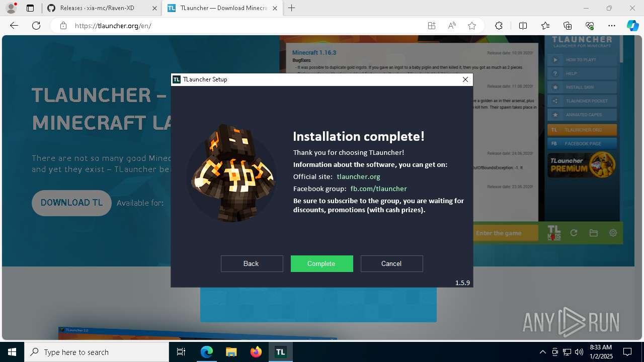Viewport: 644px width, 362px height.
Task: Open Collections in Edge toolbar
Action: click(x=568, y=26)
